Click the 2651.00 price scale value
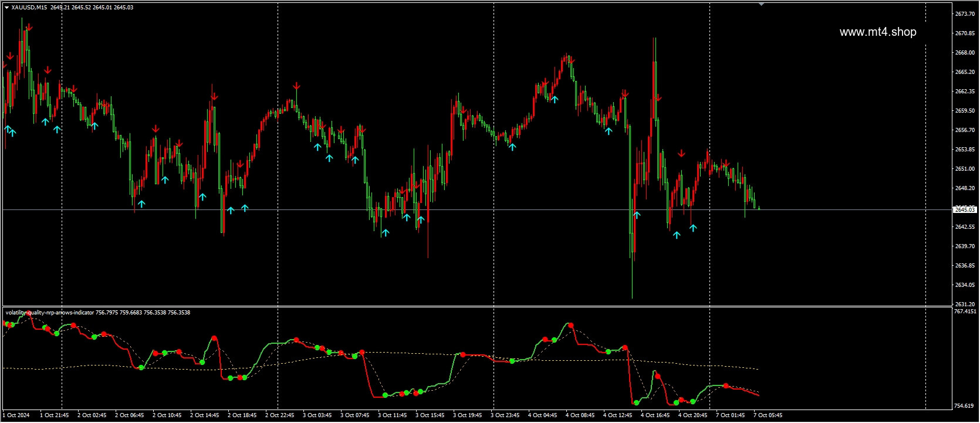The height and width of the screenshot is (423, 980). point(965,169)
